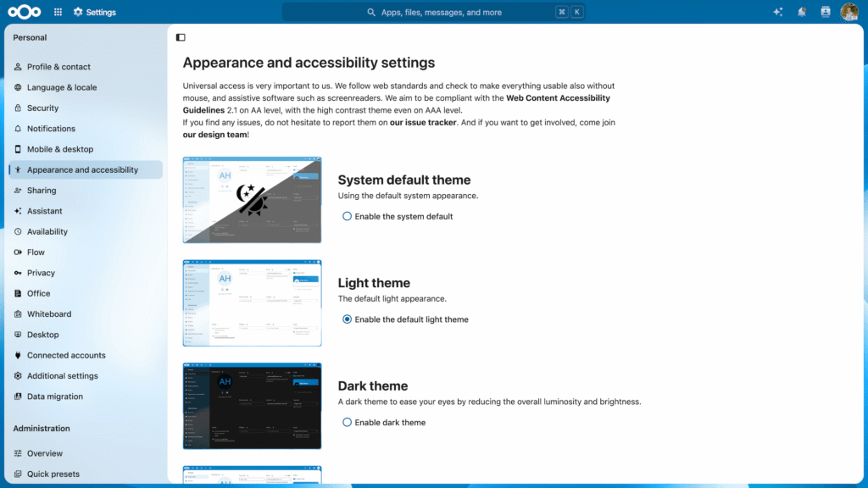The image size is (868, 488).
Task: Click the 'System default theme' heading
Action: (404, 180)
